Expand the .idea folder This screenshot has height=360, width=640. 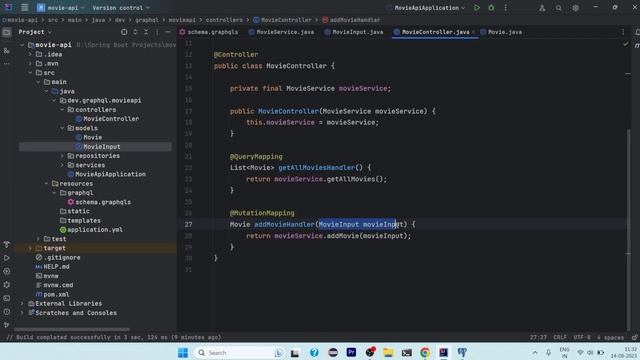pos(30,54)
